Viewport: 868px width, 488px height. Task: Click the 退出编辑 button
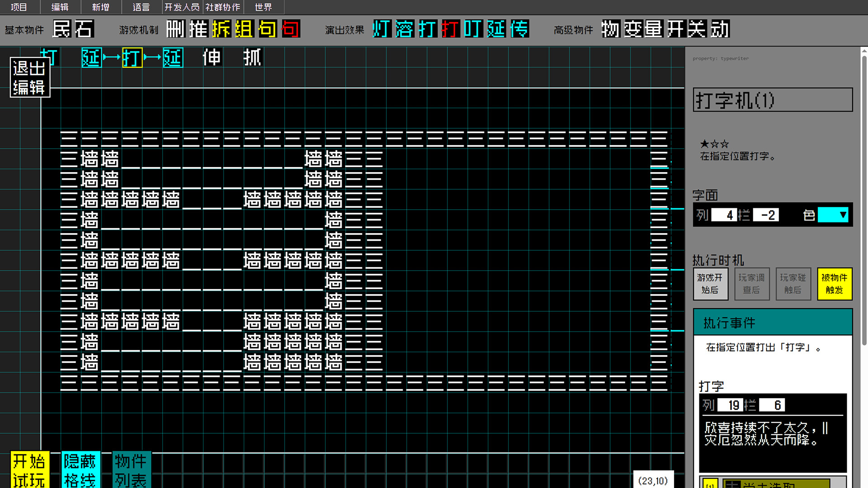coord(29,77)
